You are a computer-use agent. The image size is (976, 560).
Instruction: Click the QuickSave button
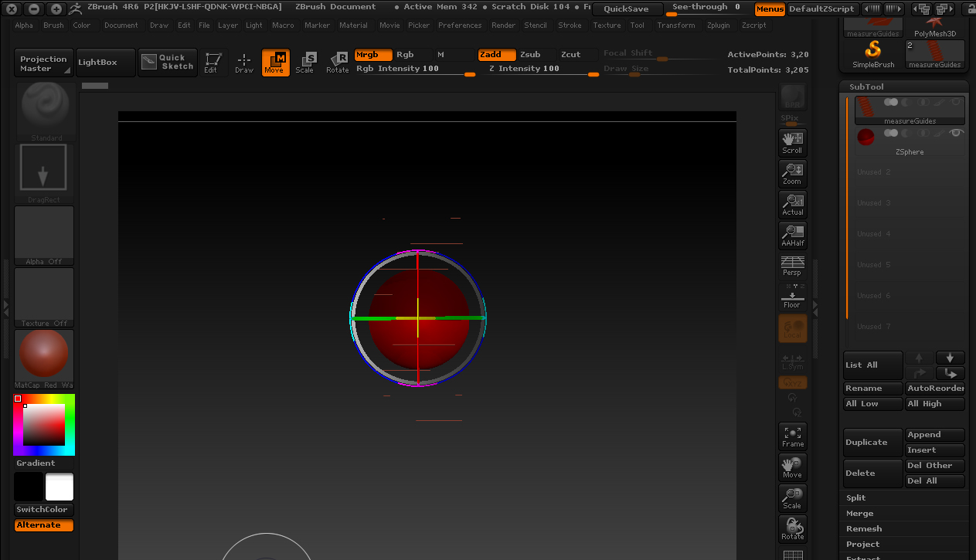627,9
